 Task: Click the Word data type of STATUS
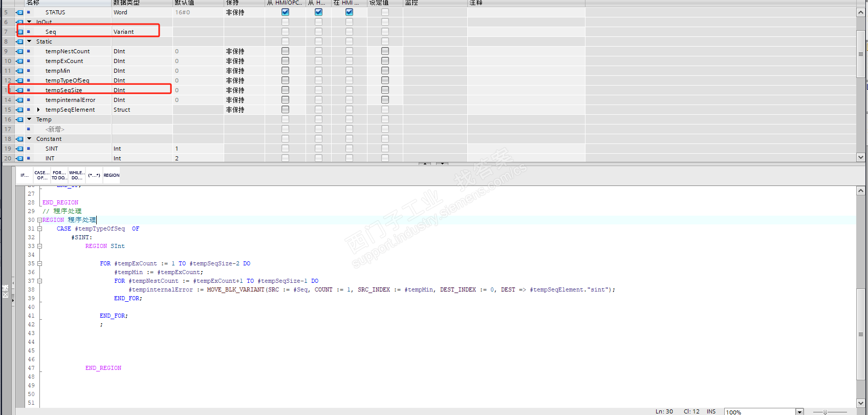120,12
